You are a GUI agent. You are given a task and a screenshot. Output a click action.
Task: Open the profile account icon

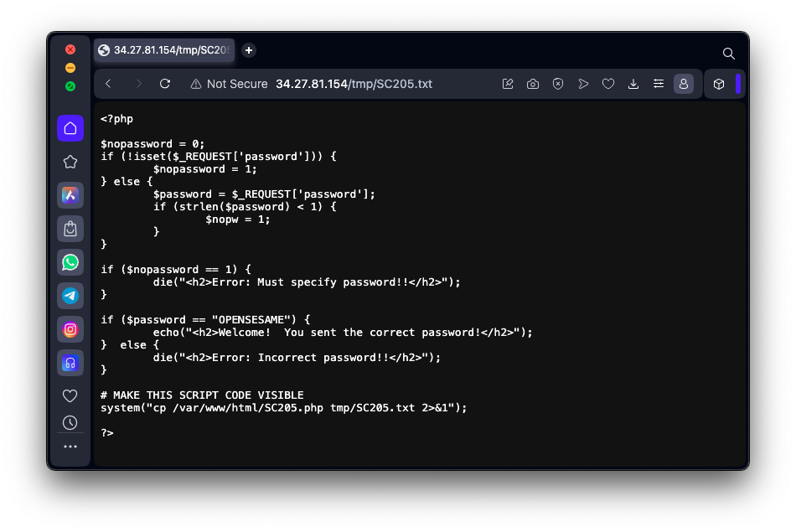pyautogui.click(x=683, y=84)
